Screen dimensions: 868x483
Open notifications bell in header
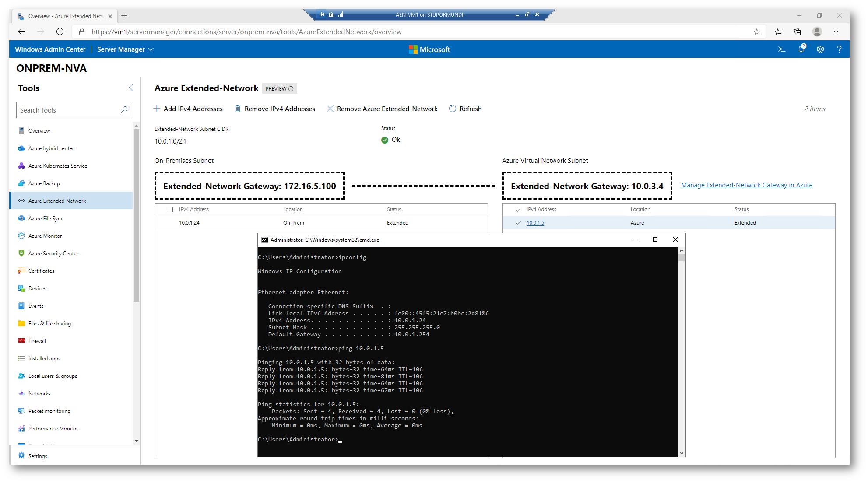[x=801, y=49]
